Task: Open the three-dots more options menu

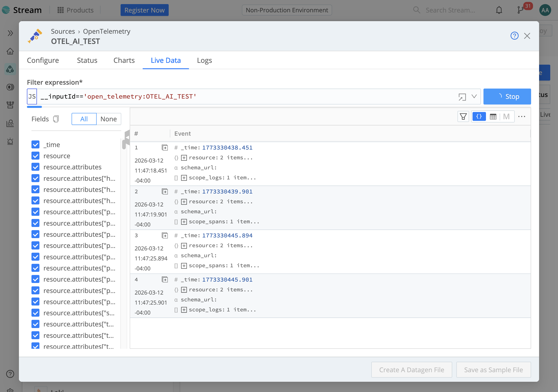Action: click(x=522, y=117)
